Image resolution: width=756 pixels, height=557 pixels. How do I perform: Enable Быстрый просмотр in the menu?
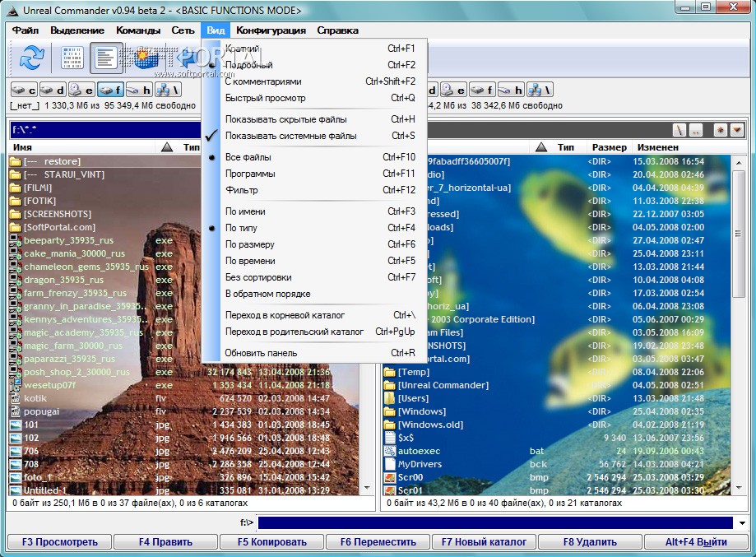314,97
